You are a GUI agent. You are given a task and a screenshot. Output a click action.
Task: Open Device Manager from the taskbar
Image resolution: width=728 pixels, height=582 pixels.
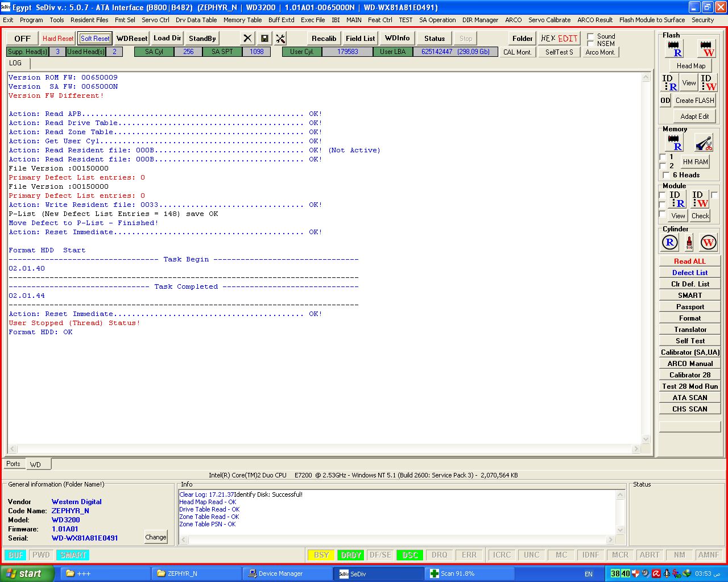(x=287, y=573)
